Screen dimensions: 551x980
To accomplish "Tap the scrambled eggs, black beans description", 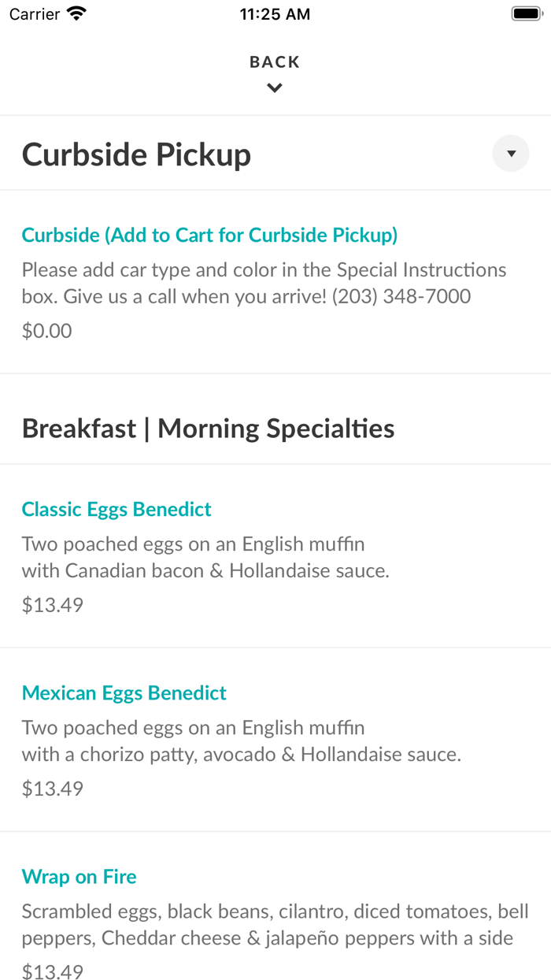I will [x=275, y=925].
